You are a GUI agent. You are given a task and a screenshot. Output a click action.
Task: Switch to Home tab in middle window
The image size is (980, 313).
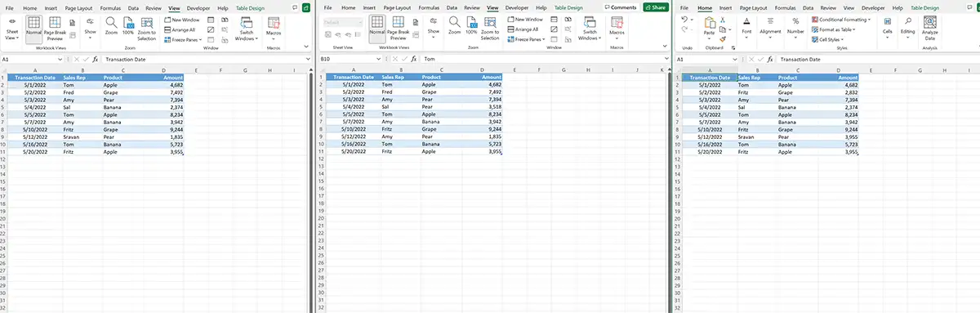point(348,7)
